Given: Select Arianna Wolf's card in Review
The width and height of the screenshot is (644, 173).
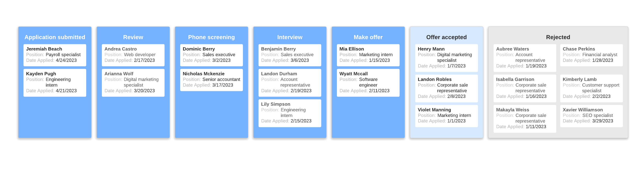Looking at the screenshot, I should 133,83.
